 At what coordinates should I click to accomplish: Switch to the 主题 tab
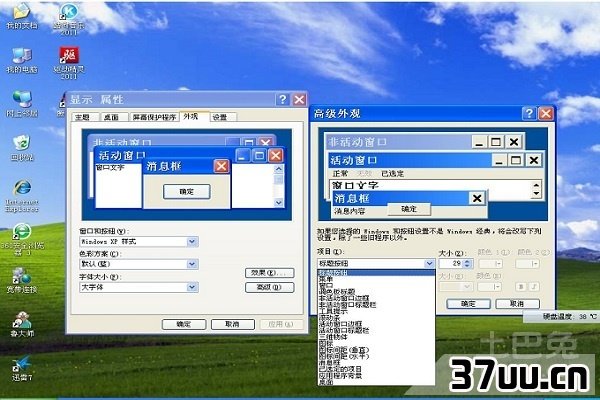point(83,117)
